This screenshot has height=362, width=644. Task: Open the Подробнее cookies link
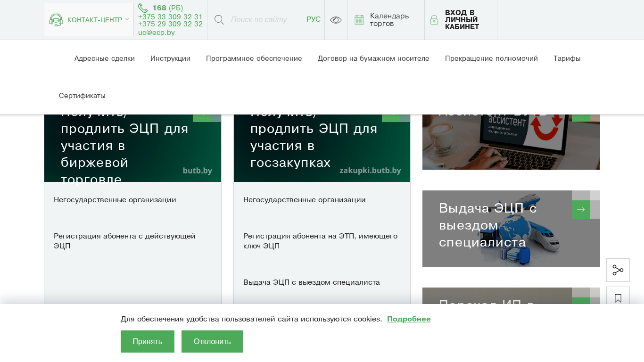pyautogui.click(x=409, y=319)
